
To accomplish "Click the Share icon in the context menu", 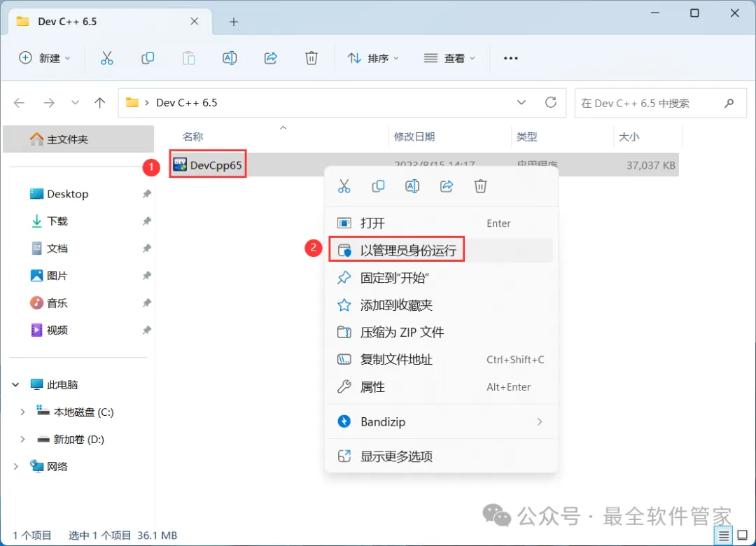I will (447, 186).
